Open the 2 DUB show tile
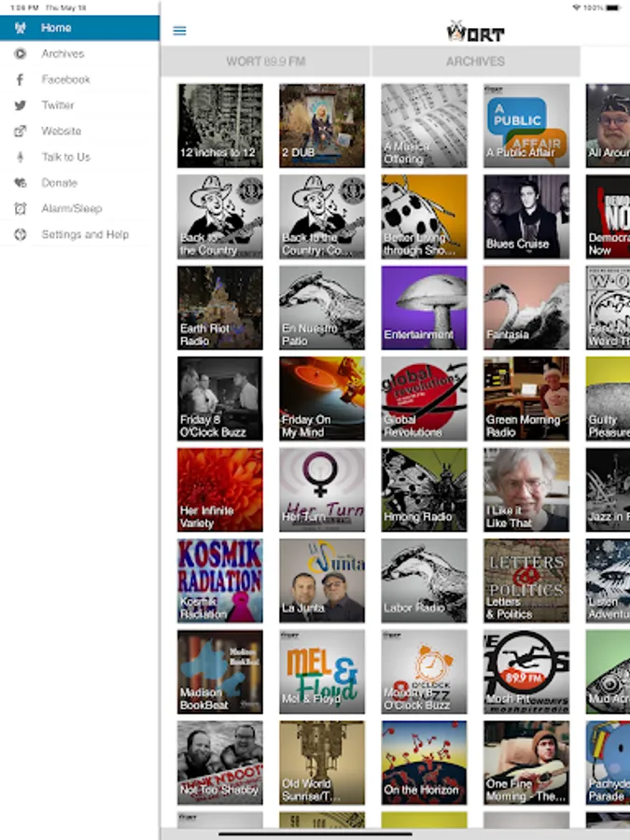Image resolution: width=630 pixels, height=840 pixels. (322, 125)
